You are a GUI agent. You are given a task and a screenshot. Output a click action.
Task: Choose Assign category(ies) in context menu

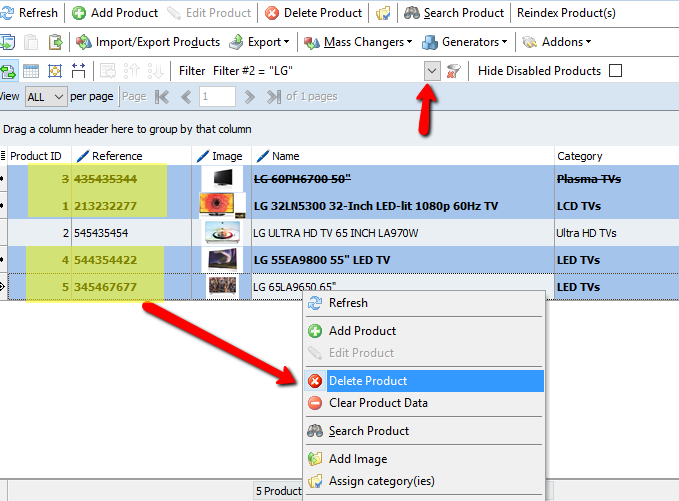(x=381, y=481)
